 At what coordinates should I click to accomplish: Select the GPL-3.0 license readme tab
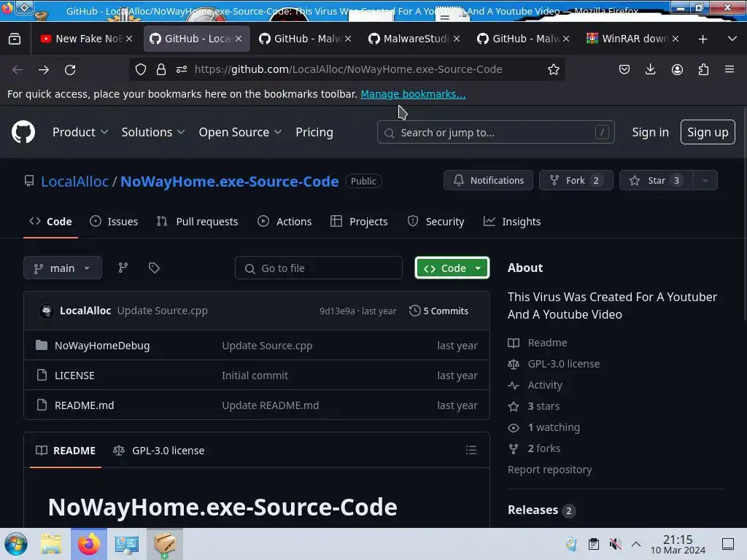(158, 450)
